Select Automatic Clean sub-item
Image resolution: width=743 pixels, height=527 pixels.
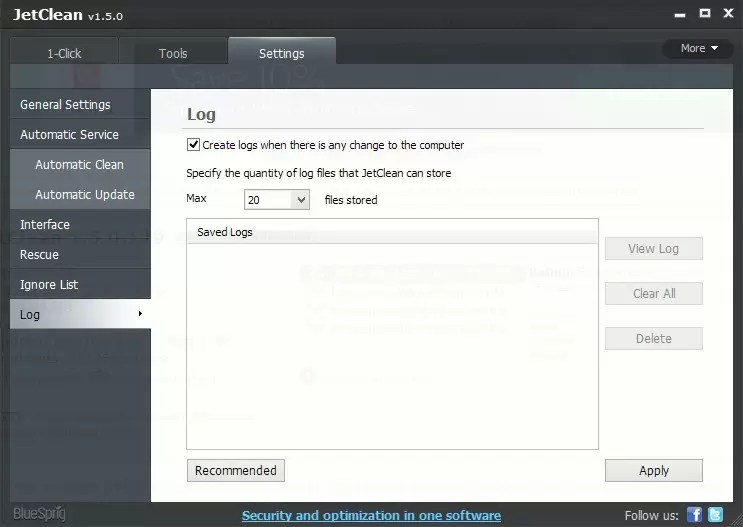coord(80,164)
